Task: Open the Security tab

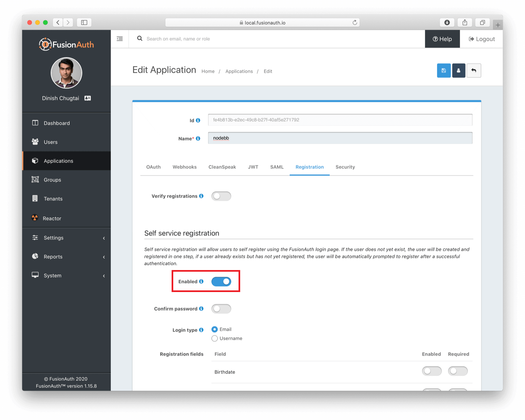Action: pyautogui.click(x=345, y=167)
